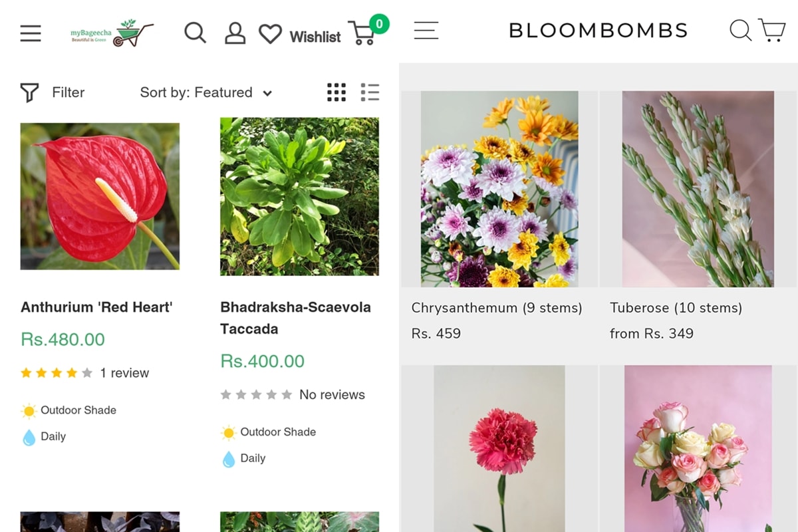Click the myBageecha wheelbarrow logo
The width and height of the screenshot is (798, 532).
(112, 33)
